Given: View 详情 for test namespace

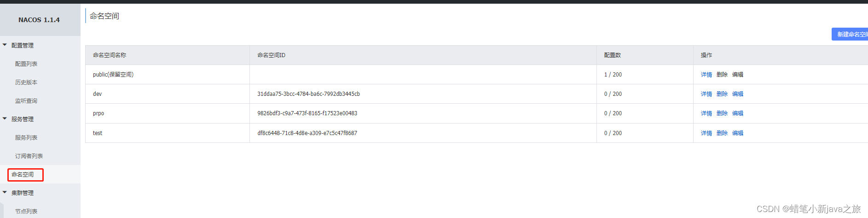Looking at the screenshot, I should (706, 133).
